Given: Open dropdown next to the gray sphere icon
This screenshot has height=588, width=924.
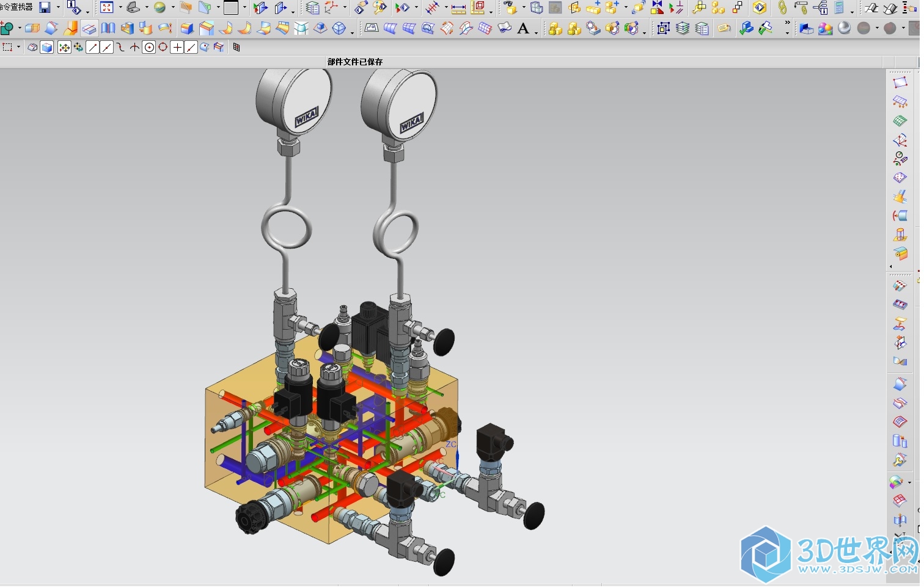Looking at the screenshot, I should click(877, 28).
